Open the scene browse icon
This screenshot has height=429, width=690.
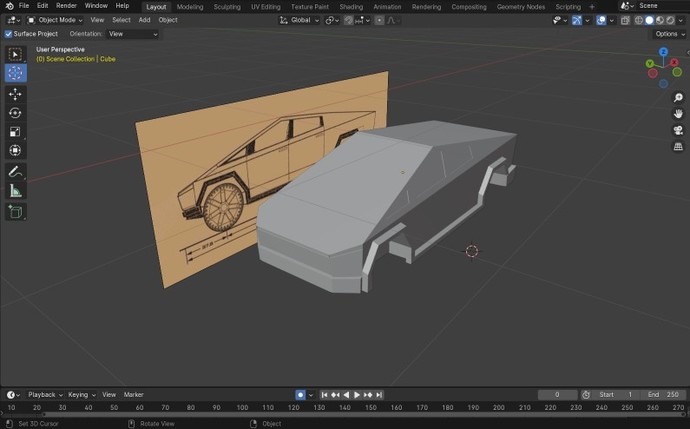tap(627, 6)
